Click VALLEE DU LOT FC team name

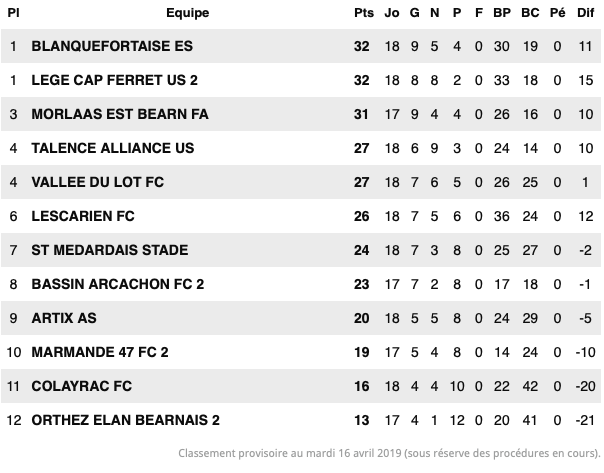tap(98, 182)
